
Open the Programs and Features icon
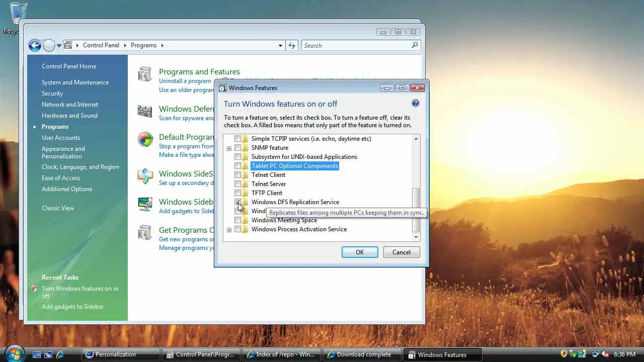tap(145, 74)
